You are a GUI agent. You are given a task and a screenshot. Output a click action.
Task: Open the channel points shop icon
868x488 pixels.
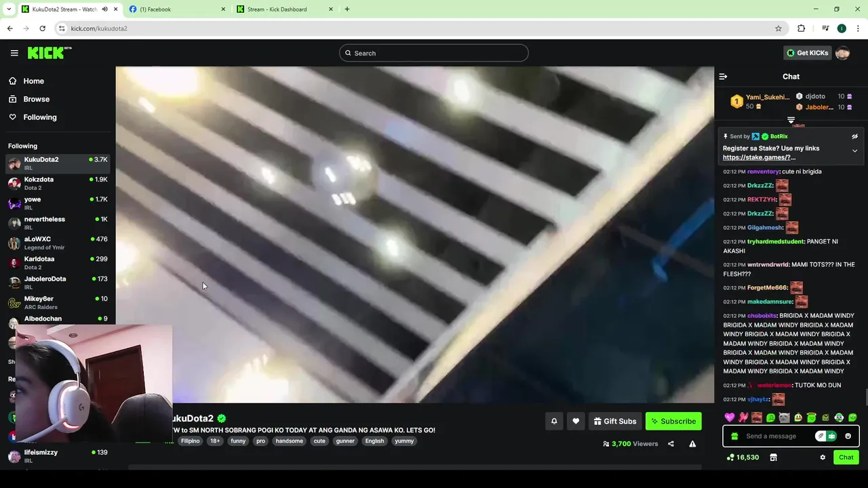[x=773, y=457]
